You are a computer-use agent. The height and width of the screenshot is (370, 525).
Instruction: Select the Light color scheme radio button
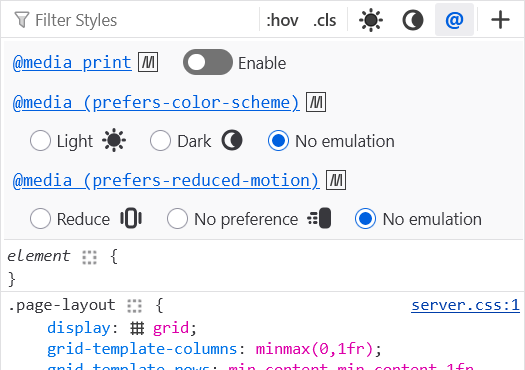[40, 141]
